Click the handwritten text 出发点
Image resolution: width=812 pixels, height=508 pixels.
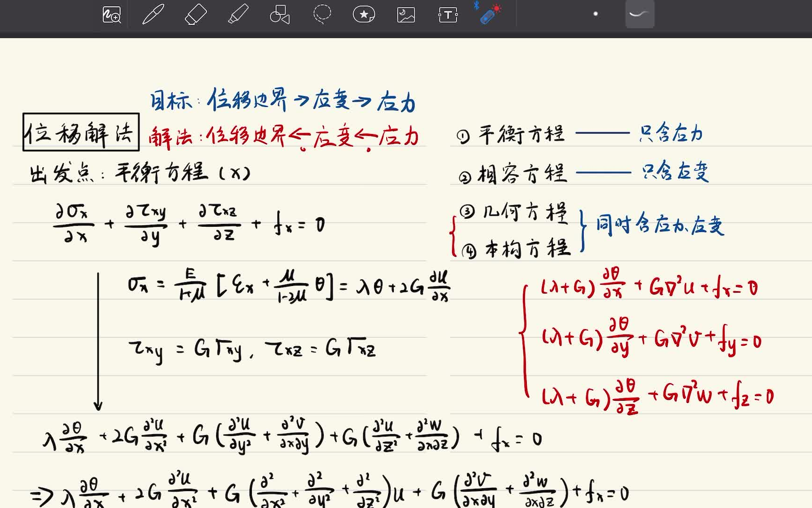pyautogui.click(x=62, y=174)
